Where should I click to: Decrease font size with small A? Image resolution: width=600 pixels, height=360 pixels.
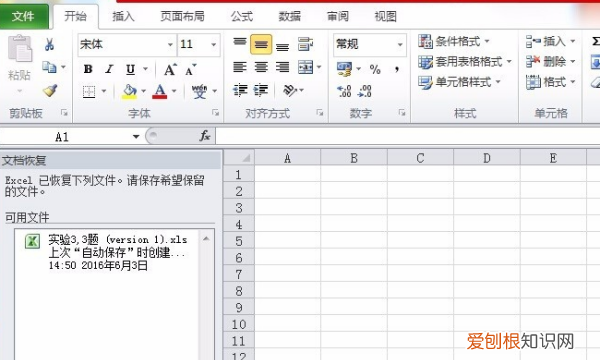click(x=191, y=69)
